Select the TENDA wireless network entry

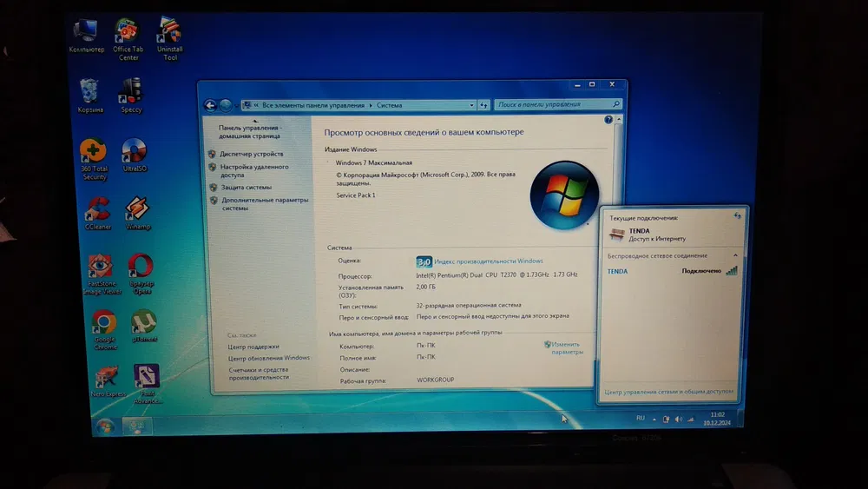[672, 271]
